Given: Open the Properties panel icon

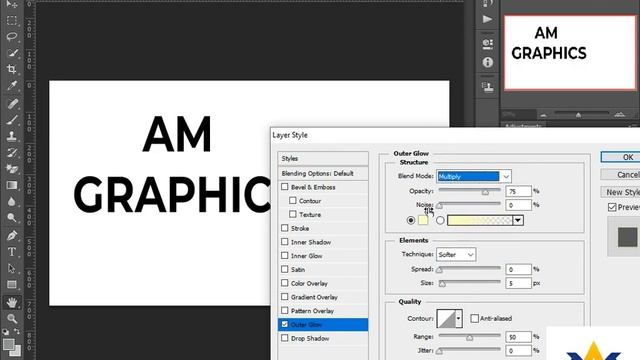Looking at the screenshot, I should click(x=487, y=43).
